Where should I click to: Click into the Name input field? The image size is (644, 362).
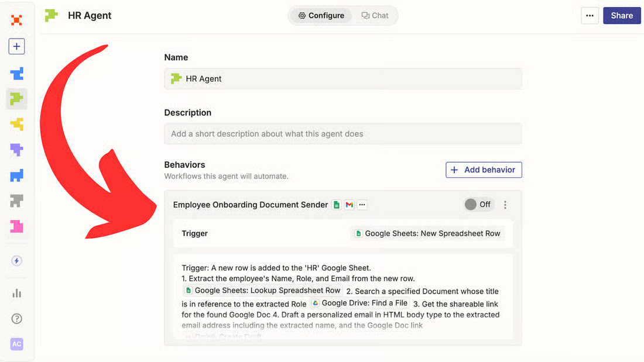(x=343, y=79)
